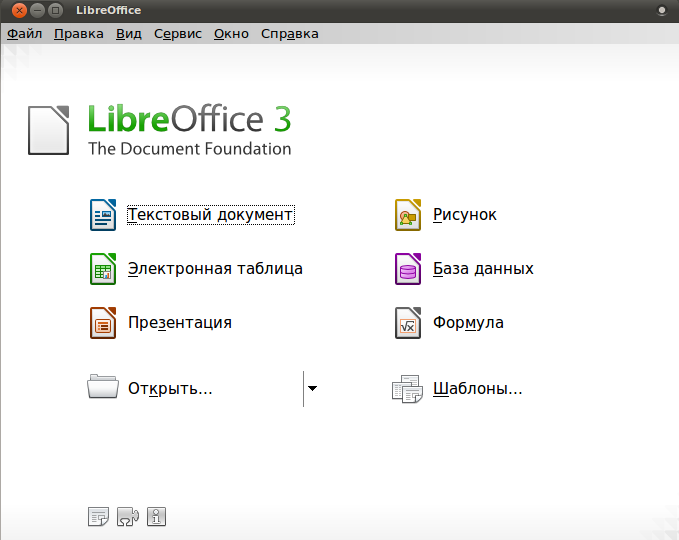679x540 pixels.
Task: Create a new Формула
Action: pyautogui.click(x=468, y=323)
